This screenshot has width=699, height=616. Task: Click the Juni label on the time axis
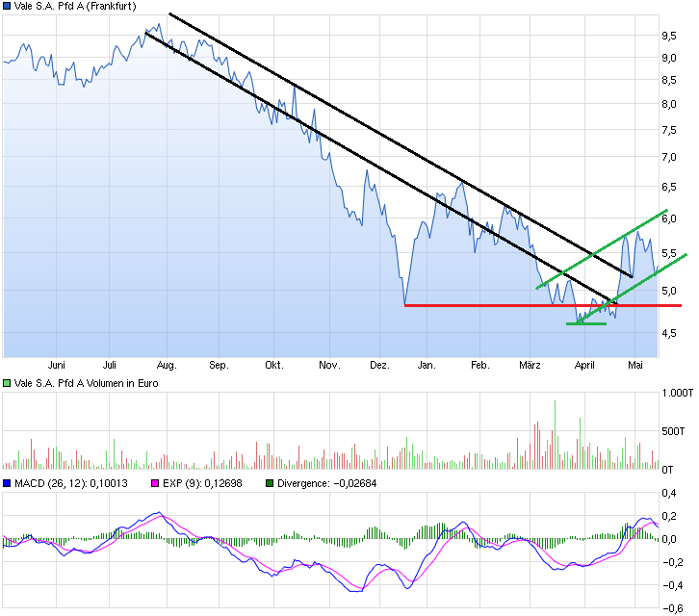(56, 366)
